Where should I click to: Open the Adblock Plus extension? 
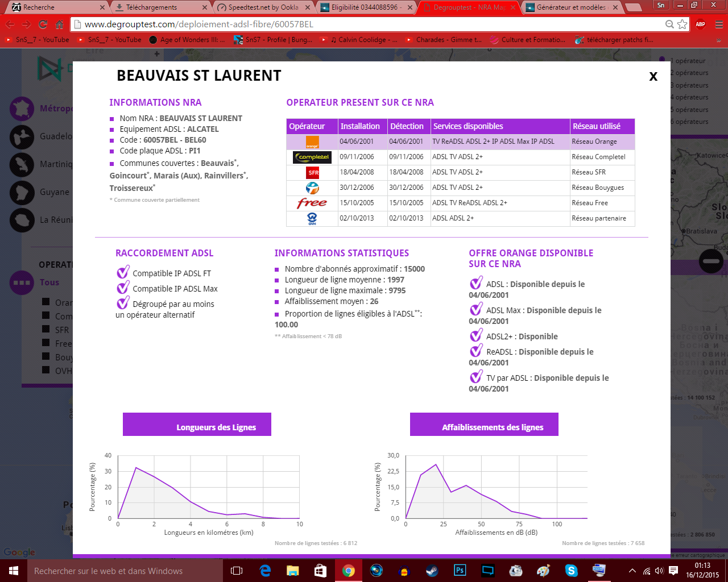[x=701, y=24]
